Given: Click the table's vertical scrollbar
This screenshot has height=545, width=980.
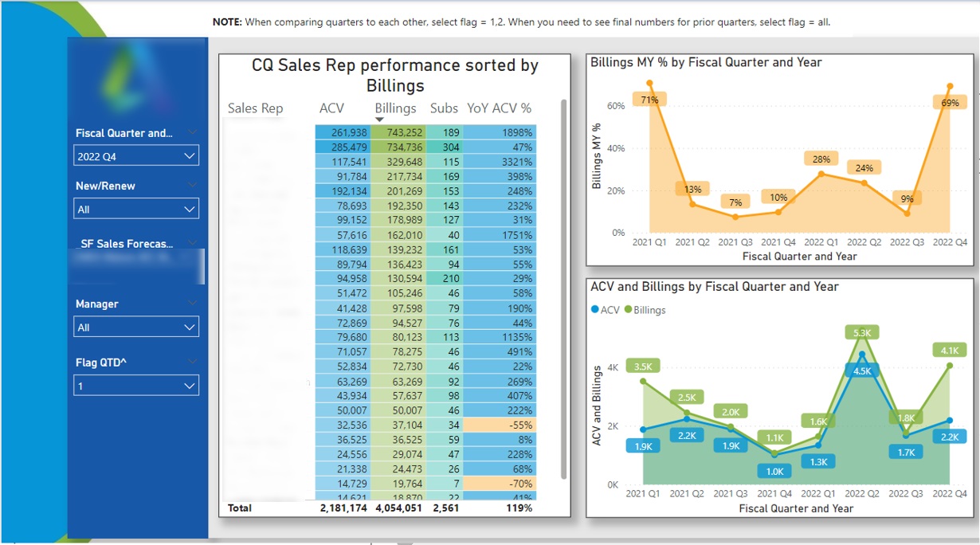Looking at the screenshot, I should (564, 287).
